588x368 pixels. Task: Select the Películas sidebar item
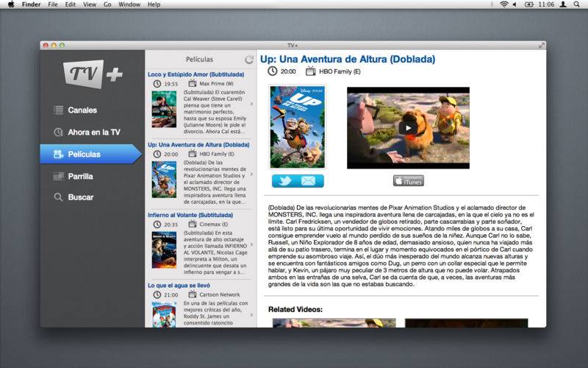coord(90,154)
